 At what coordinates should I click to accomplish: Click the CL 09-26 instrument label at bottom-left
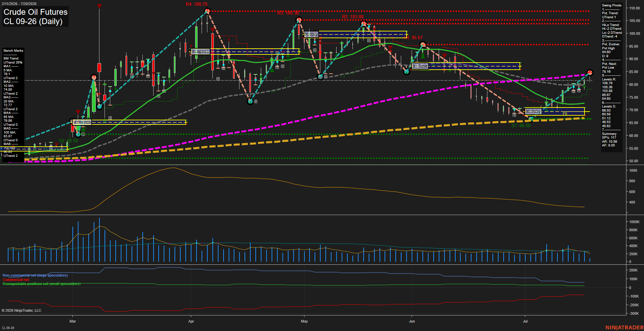point(8,328)
